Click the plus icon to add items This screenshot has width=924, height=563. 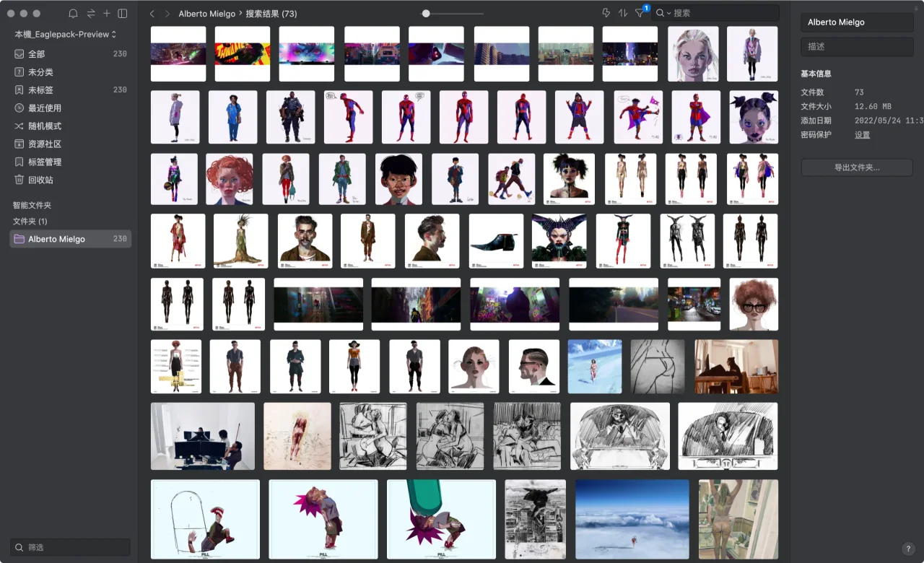point(107,14)
